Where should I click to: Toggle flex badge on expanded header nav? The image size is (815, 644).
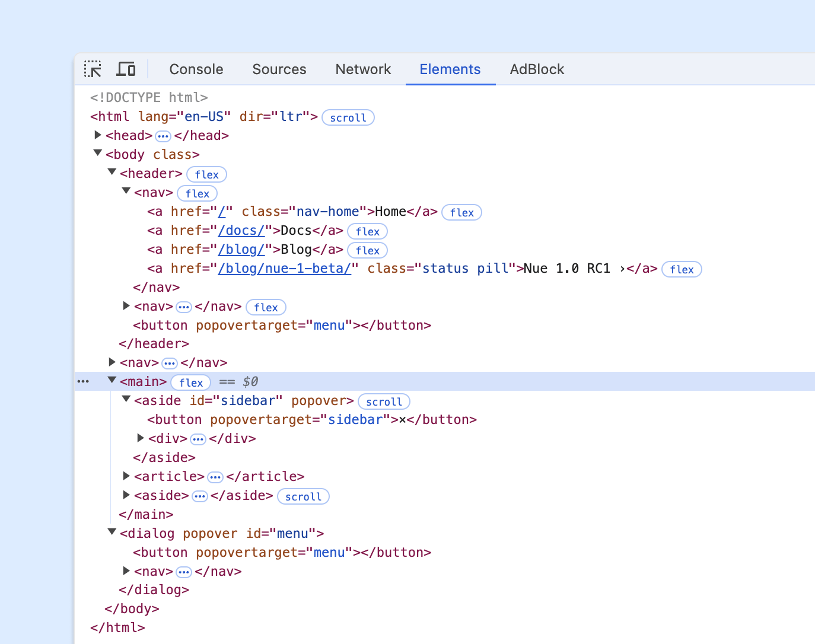198,193
